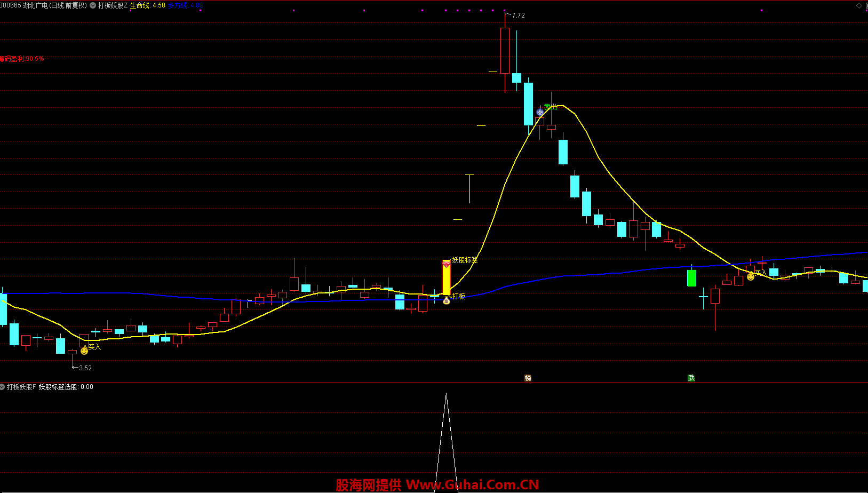Click the tall yellow highlighted candle bar

446,277
